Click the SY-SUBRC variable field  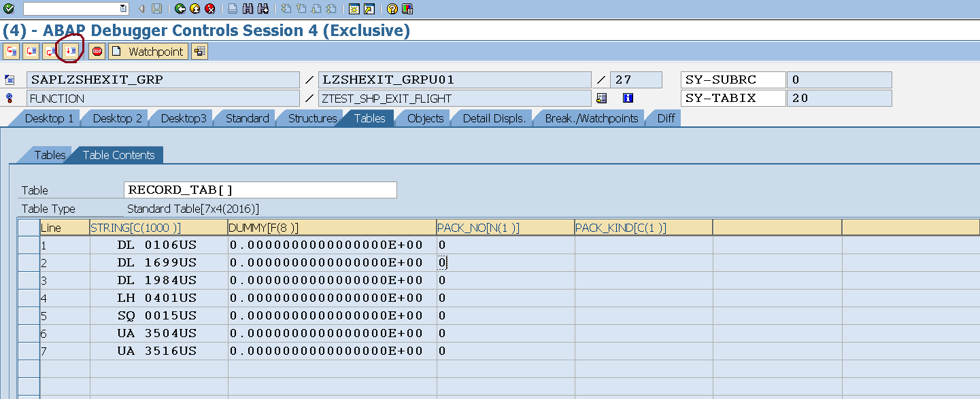pyautogui.click(x=733, y=80)
